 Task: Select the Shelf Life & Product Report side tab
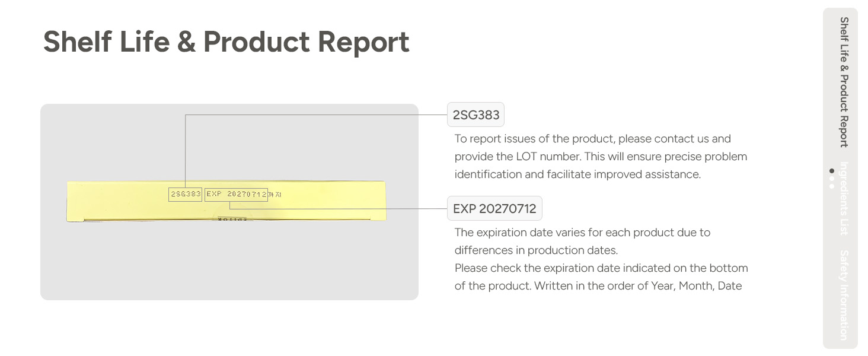(x=844, y=82)
